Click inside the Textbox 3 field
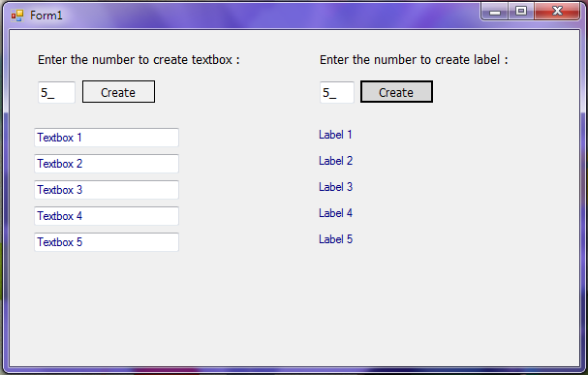 click(107, 190)
